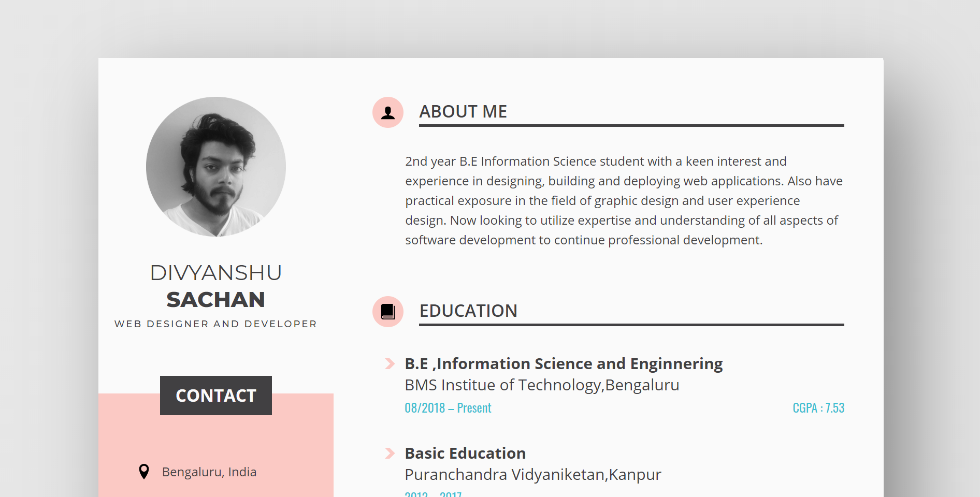The width and height of the screenshot is (980, 497).
Task: Click the avatar silhouette inside the pink circle
Action: click(387, 112)
